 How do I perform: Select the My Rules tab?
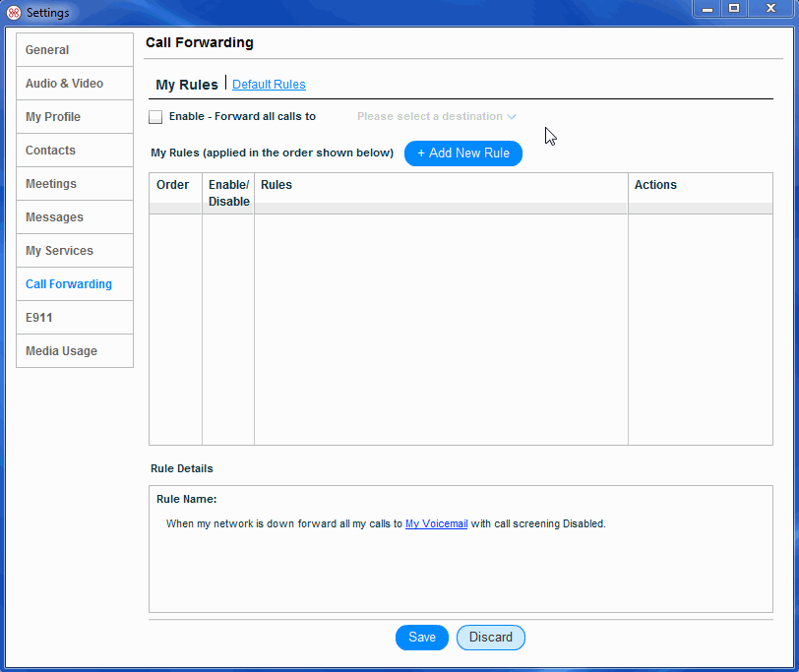(187, 85)
